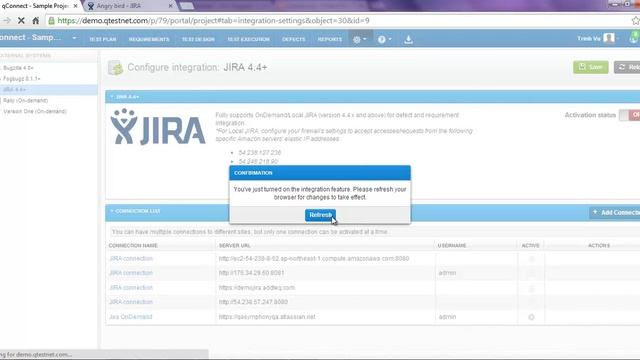Click the green Save button

591,67
